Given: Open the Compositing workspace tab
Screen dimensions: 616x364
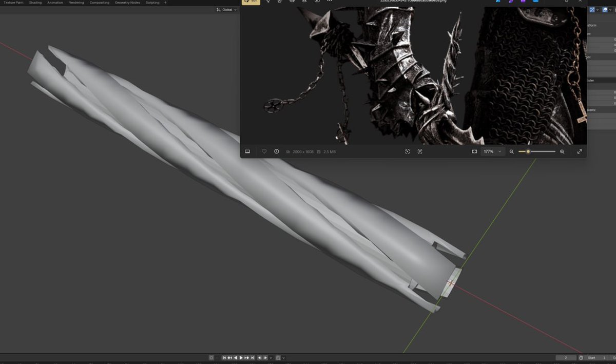Looking at the screenshot, I should click(99, 3).
